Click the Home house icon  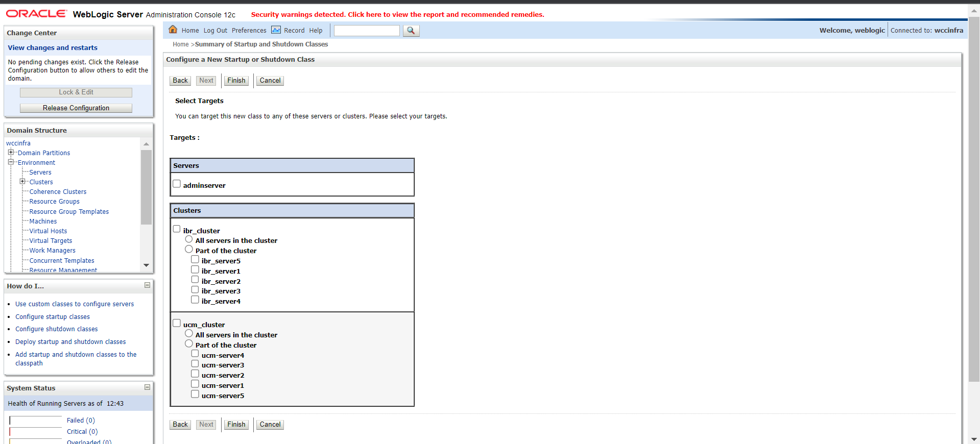(x=173, y=30)
